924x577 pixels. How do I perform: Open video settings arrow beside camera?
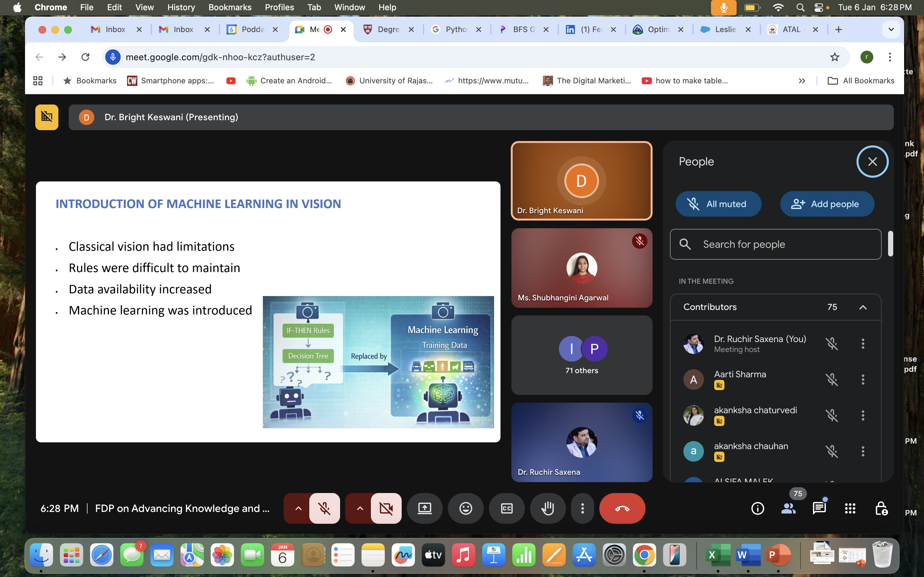(360, 508)
